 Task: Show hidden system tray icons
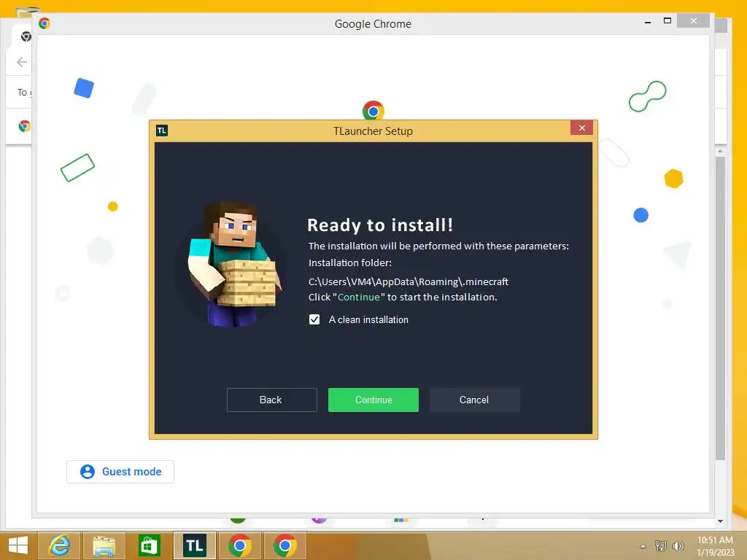(x=643, y=546)
